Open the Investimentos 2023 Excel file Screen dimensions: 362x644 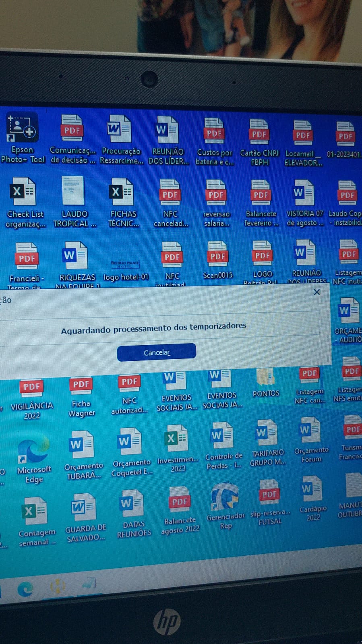[x=177, y=440]
